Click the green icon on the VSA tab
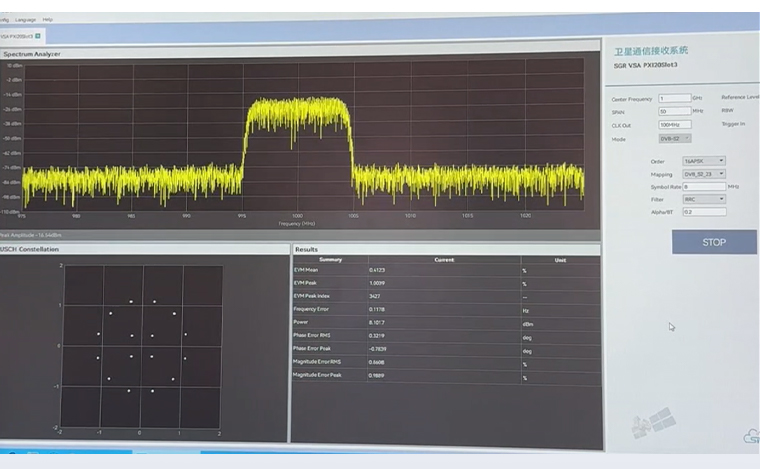760x469 pixels. click(x=38, y=36)
